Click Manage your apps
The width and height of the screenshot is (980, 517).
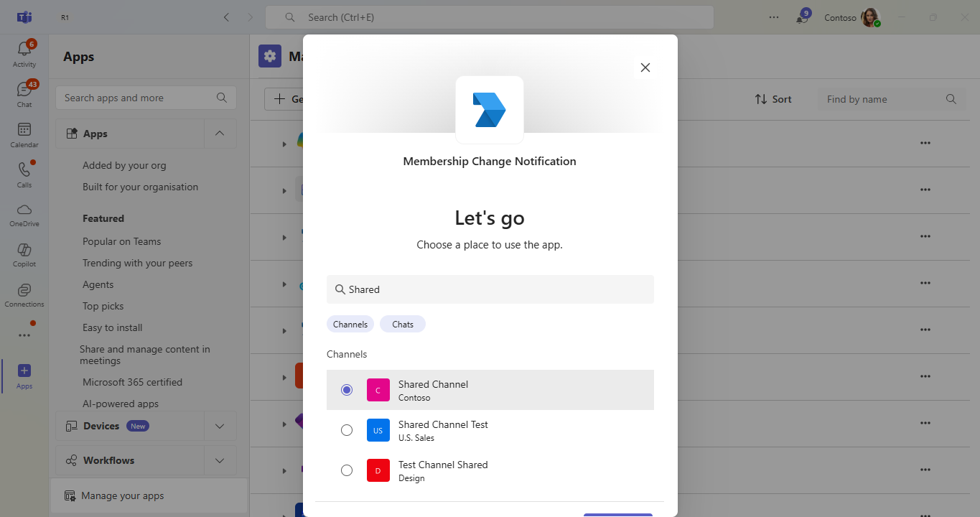[x=148, y=495]
